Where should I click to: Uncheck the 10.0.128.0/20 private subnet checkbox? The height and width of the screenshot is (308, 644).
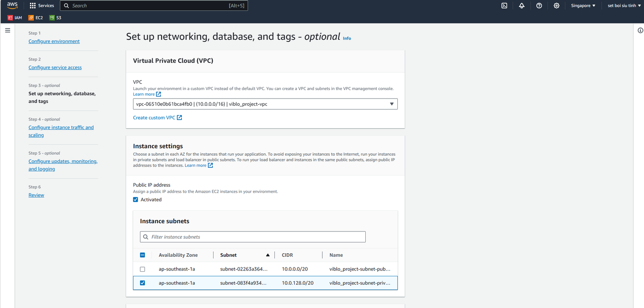(x=142, y=283)
